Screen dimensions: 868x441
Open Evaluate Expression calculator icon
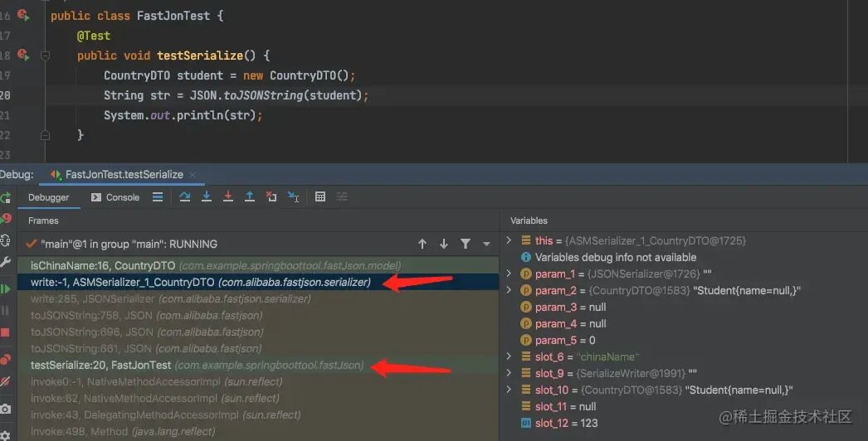(320, 197)
